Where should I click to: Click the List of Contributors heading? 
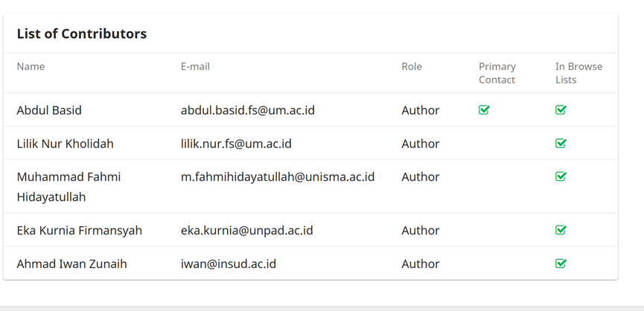pyautogui.click(x=82, y=33)
